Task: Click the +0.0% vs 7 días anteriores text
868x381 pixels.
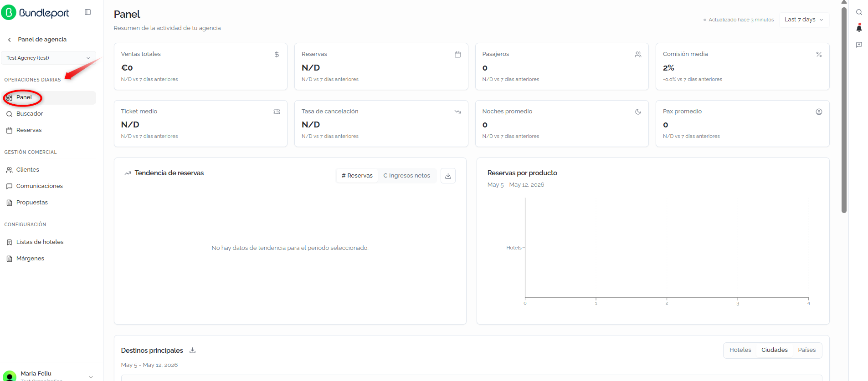Action: (x=692, y=79)
